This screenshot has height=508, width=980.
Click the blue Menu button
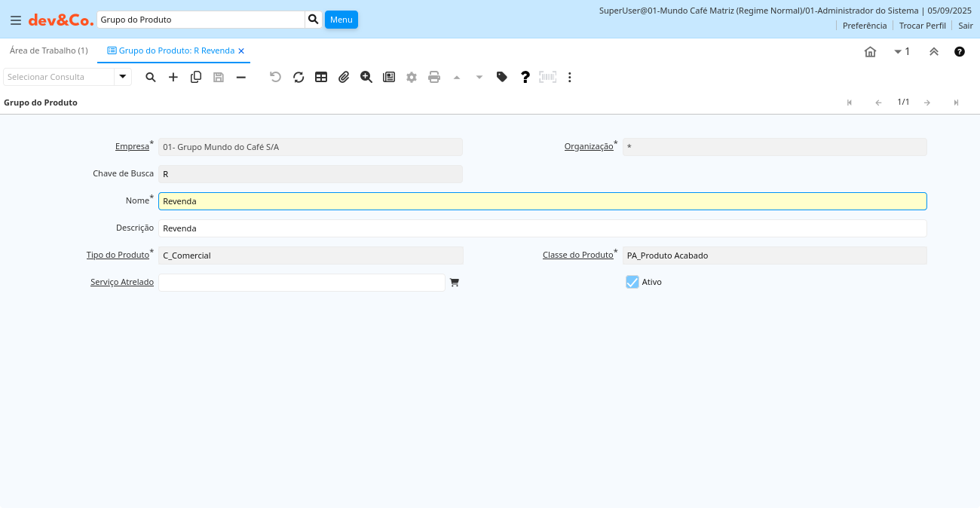pos(341,20)
